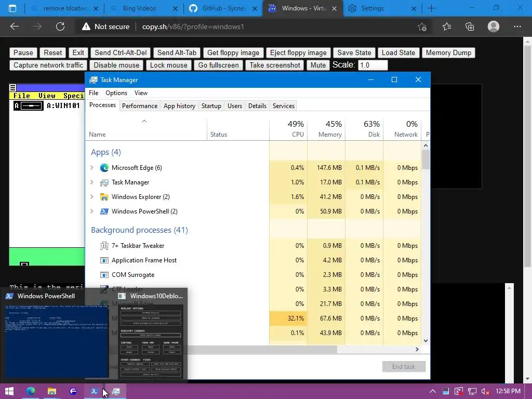
Task: Sort processes by Memory column
Action: pos(326,129)
